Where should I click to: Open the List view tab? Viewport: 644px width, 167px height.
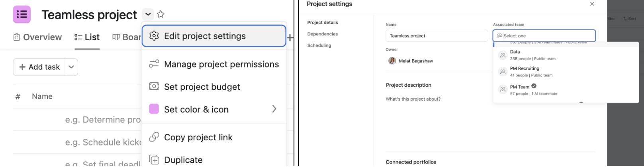[87, 37]
